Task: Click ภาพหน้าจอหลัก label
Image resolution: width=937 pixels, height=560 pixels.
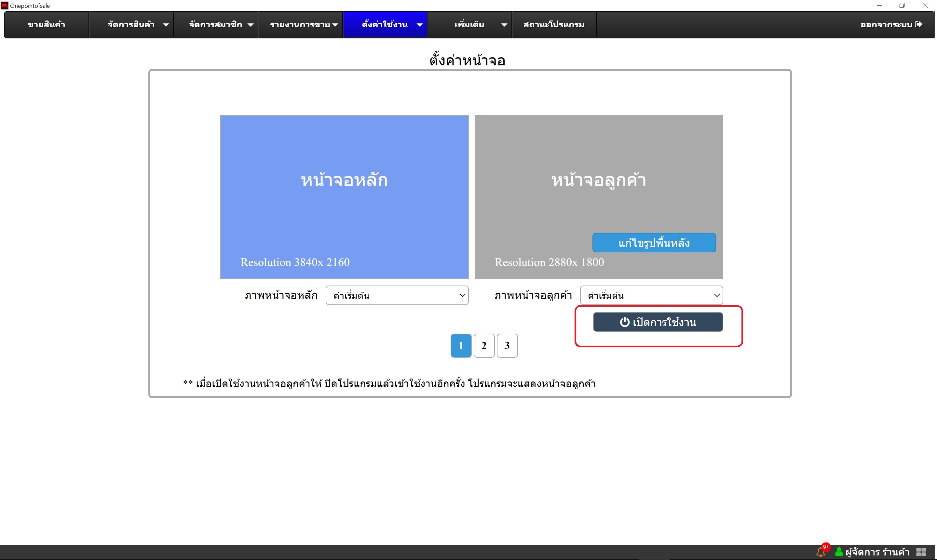Action: pyautogui.click(x=281, y=295)
